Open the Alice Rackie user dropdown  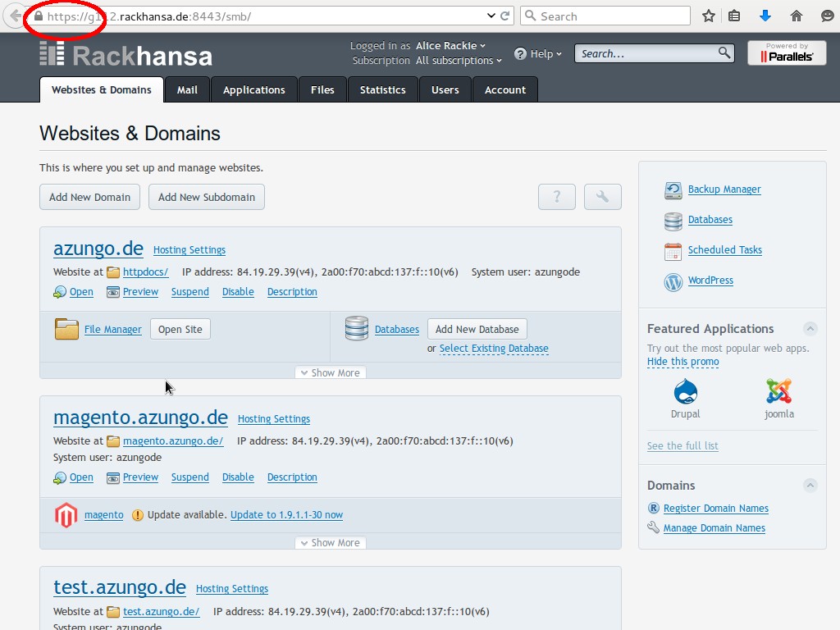click(x=450, y=46)
